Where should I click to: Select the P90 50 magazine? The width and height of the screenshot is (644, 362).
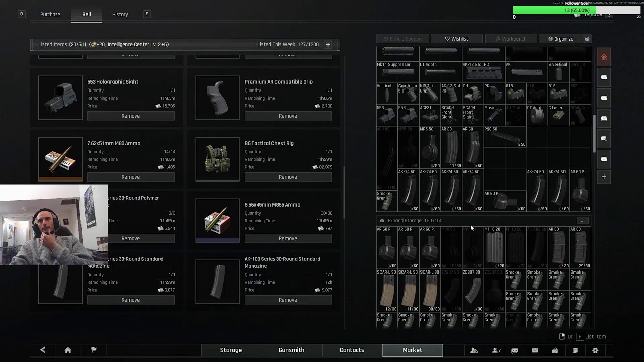tap(505, 137)
